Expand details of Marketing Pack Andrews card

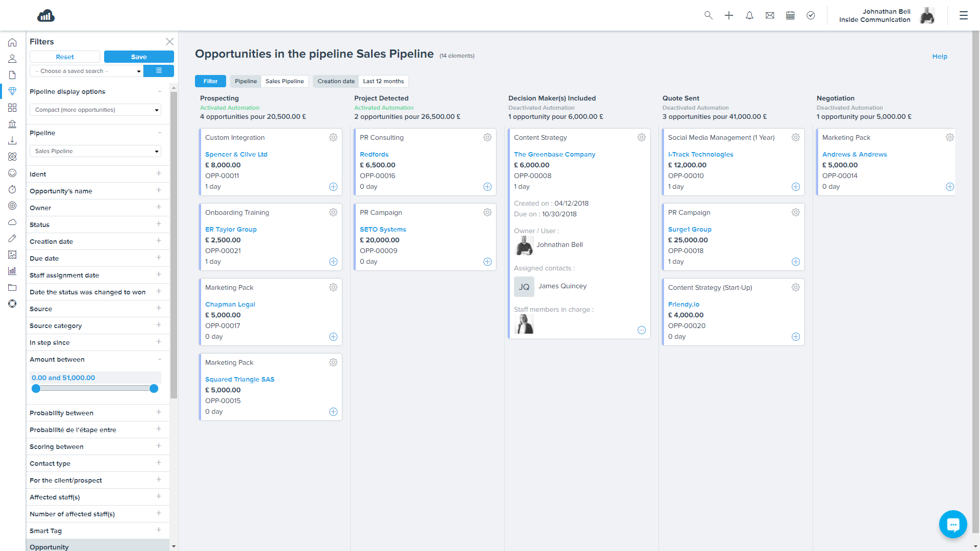949,187
